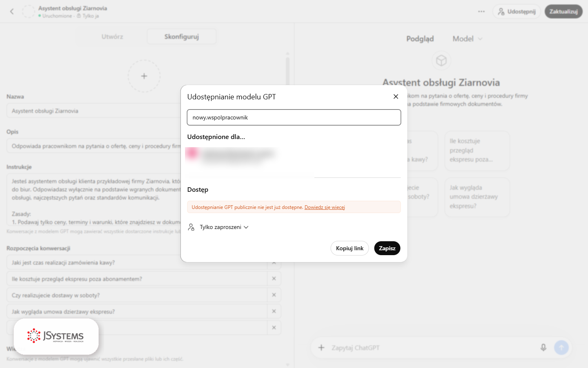588x368 pixels.
Task: Click preview card 'Ile kosztuje przegląd ekspresu poza...'
Action: click(477, 150)
